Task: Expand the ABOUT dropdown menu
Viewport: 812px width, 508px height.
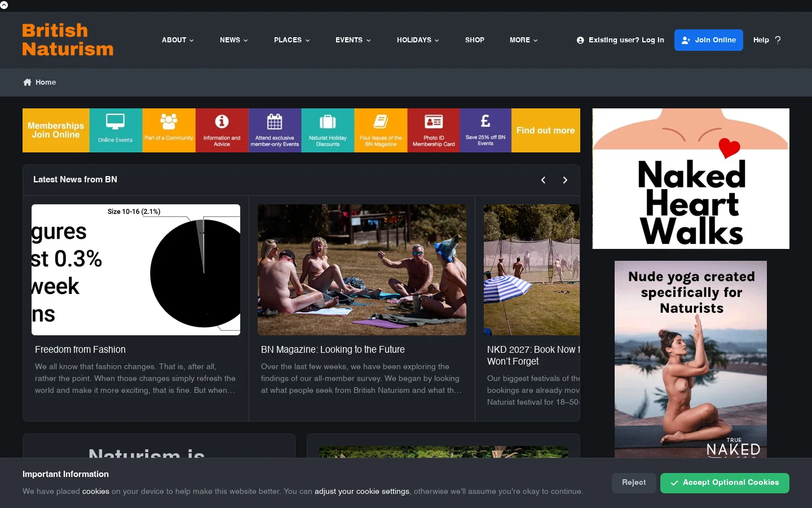Action: (178, 40)
